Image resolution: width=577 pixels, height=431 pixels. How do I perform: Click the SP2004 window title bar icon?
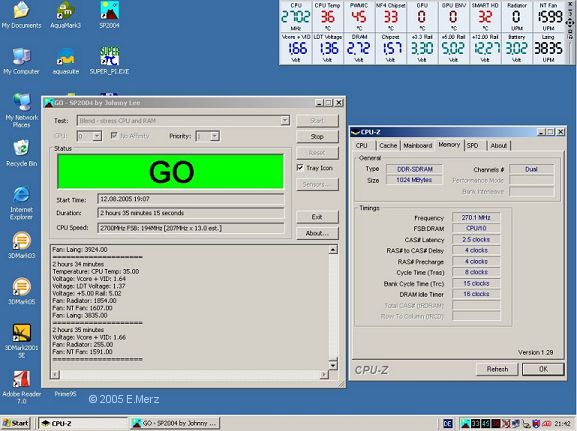coord(49,103)
